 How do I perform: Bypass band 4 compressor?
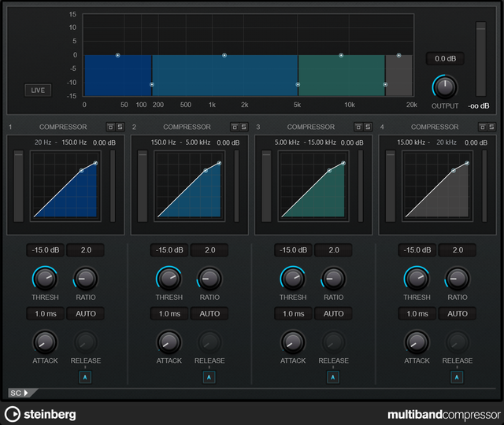[483, 127]
